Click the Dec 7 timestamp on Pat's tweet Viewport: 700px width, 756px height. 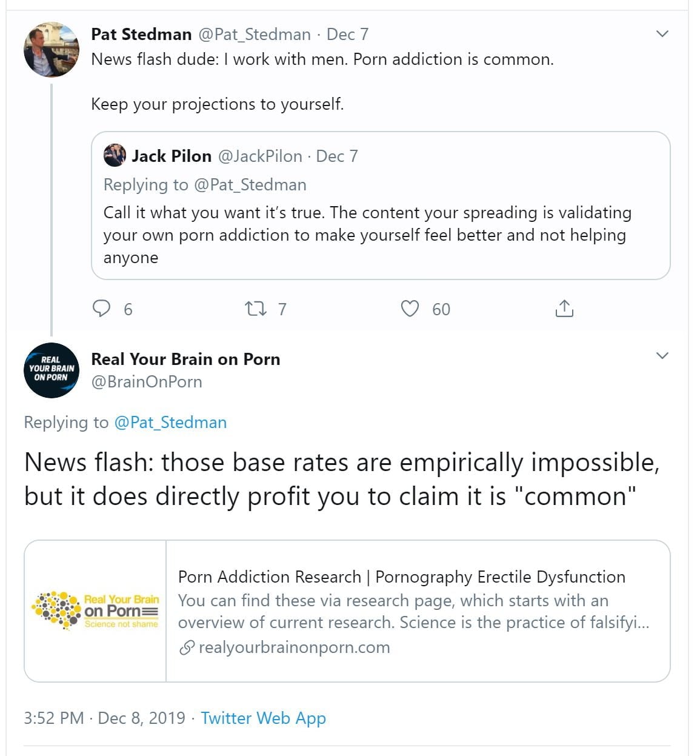347,35
